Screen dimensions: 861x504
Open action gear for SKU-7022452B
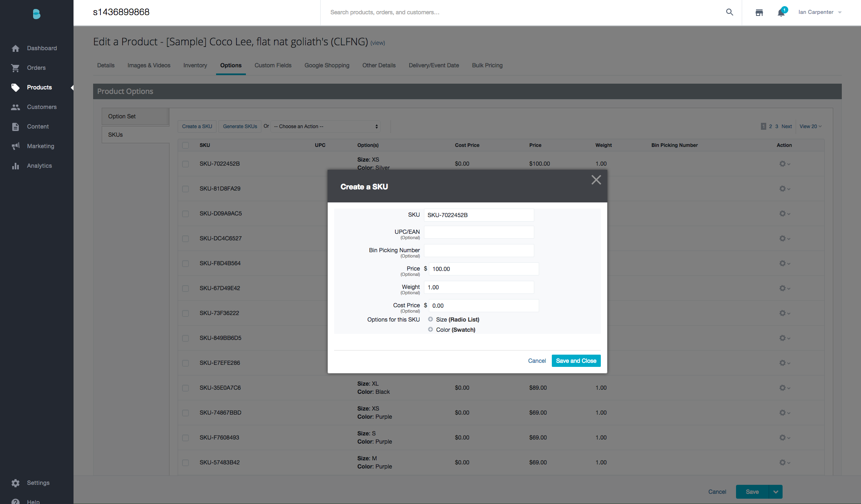tap(784, 164)
